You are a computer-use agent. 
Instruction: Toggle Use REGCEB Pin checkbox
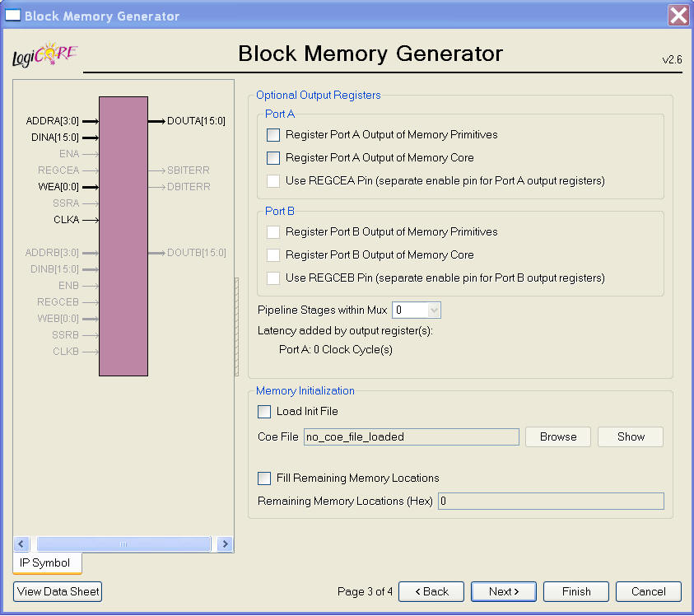pos(273,278)
